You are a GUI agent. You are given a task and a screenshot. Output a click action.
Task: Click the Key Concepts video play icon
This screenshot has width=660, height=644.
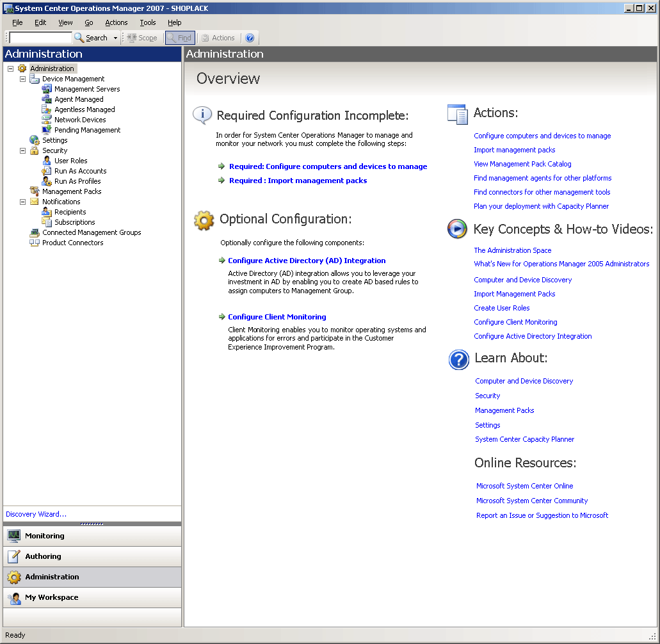456,229
